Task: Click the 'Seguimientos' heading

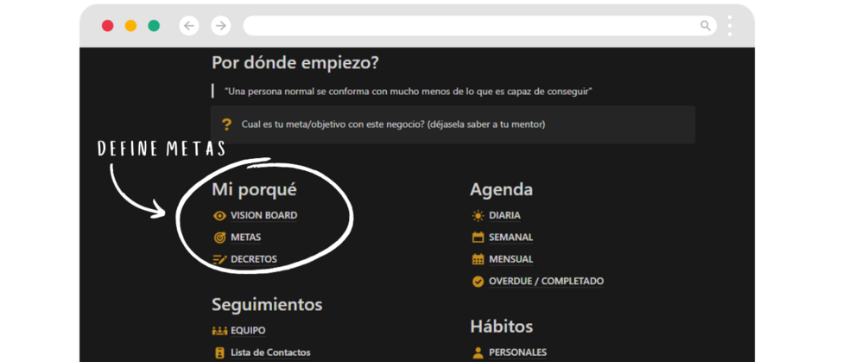Action: [x=268, y=304]
